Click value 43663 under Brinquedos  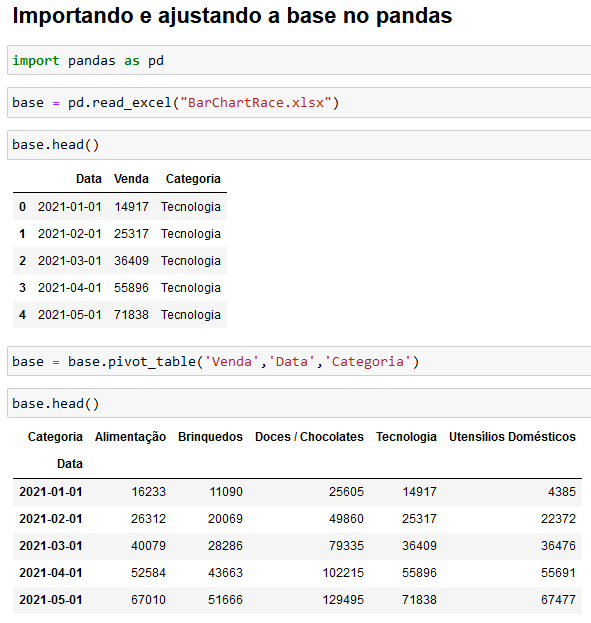225,573
